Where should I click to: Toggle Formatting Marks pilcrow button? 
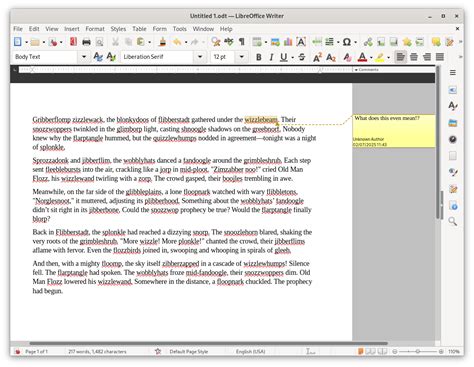tap(242, 42)
